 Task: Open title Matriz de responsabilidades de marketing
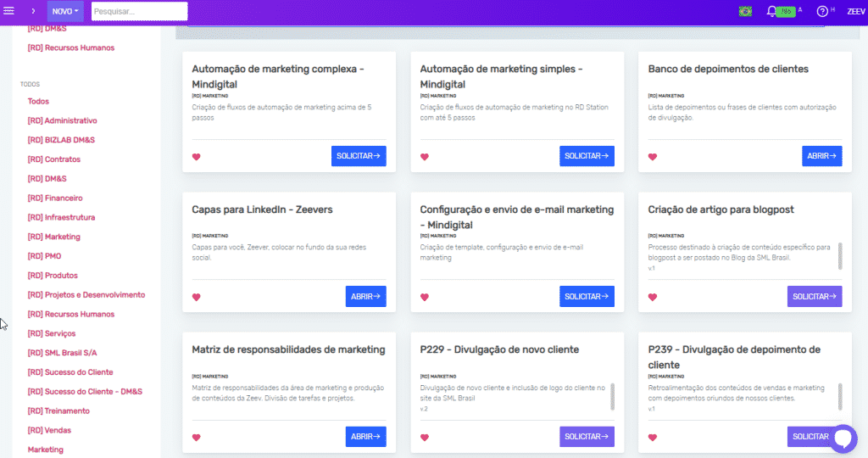coord(288,350)
